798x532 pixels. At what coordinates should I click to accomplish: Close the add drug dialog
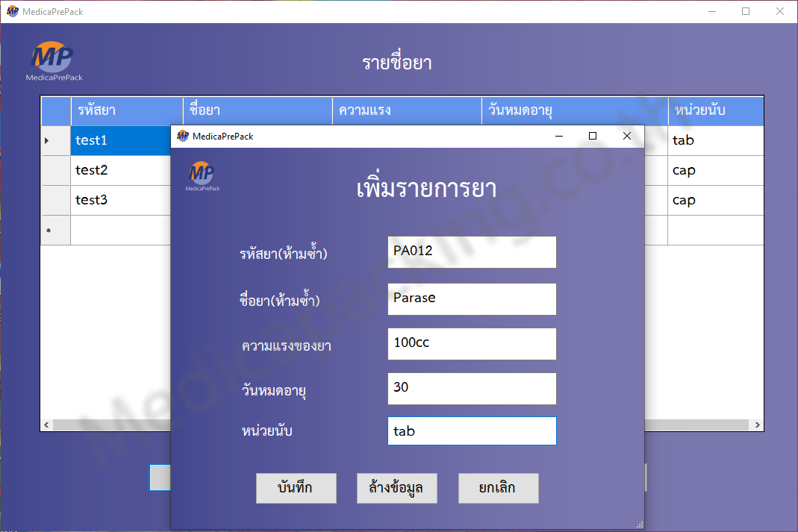point(627,136)
